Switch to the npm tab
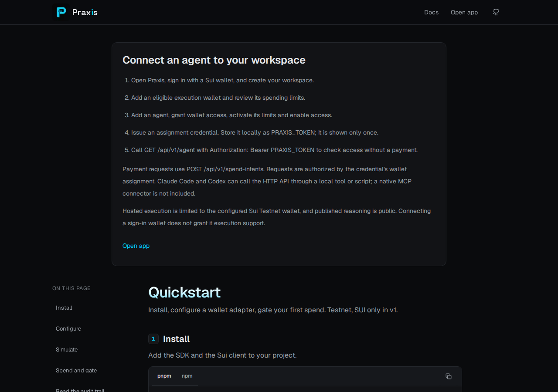 tap(187, 376)
